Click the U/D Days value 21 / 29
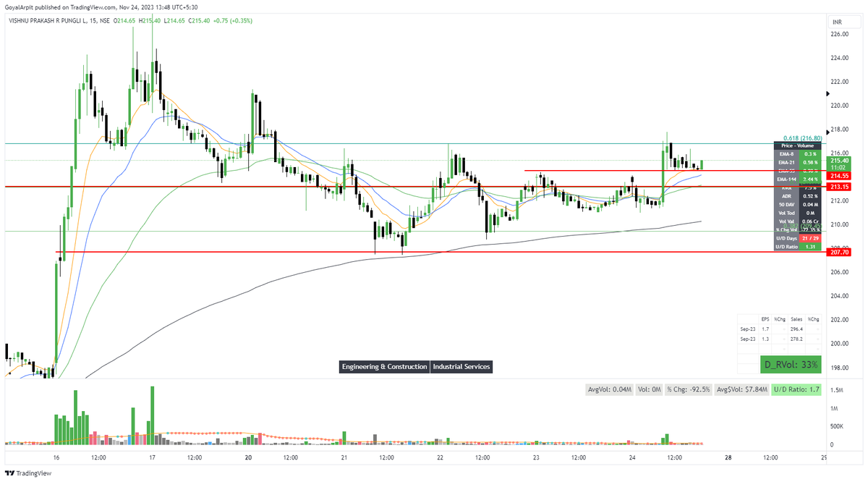This screenshot has height=482, width=868. click(x=811, y=238)
